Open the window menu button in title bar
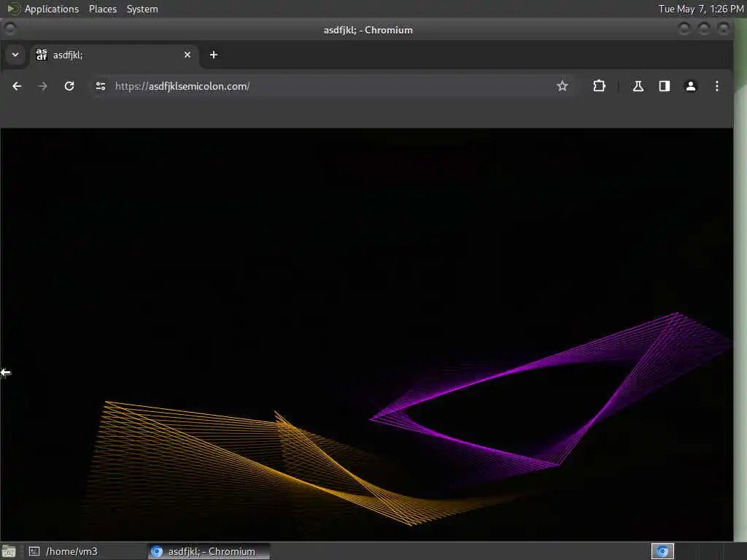Screen dimensions: 747x560 click(x=10, y=29)
